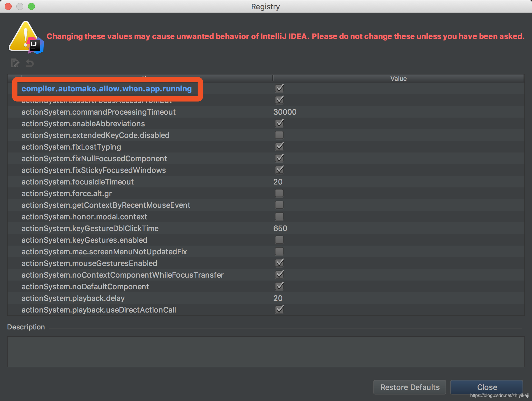The image size is (532, 401).
Task: Select the Value column header
Action: pyautogui.click(x=398, y=79)
